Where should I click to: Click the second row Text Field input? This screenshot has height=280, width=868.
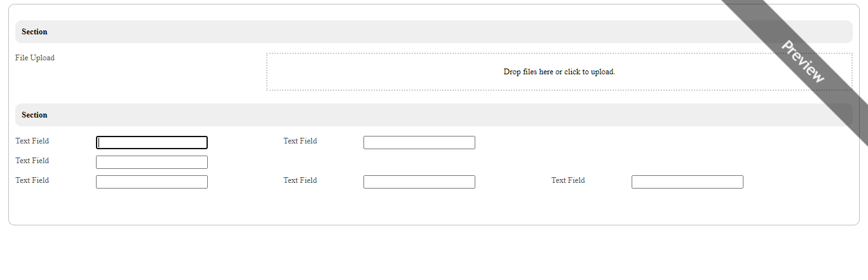click(x=152, y=163)
